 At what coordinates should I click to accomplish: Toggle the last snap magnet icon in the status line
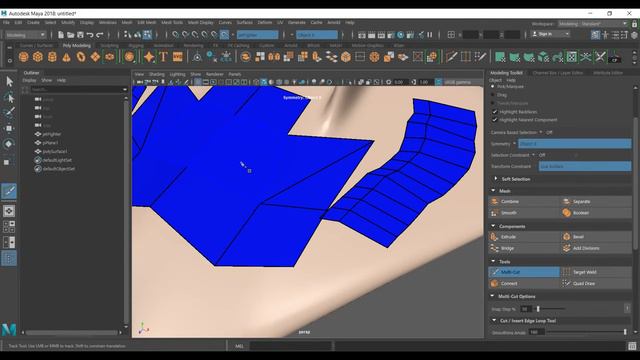224,35
